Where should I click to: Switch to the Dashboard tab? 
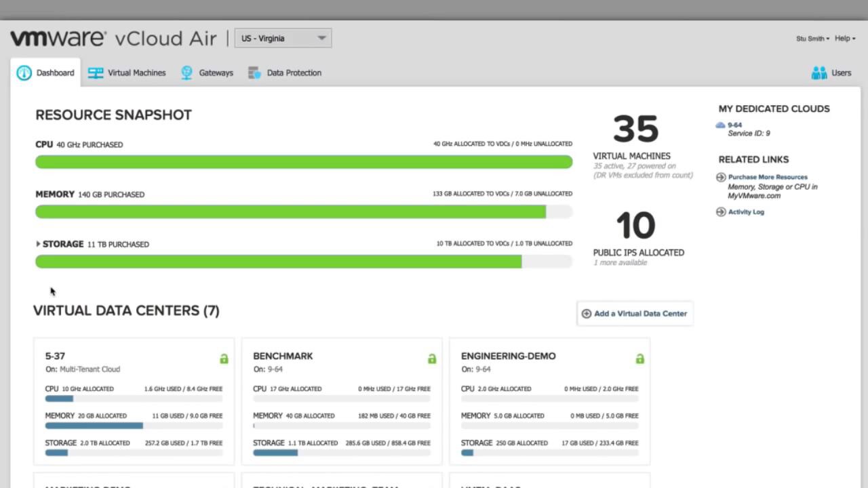[45, 73]
